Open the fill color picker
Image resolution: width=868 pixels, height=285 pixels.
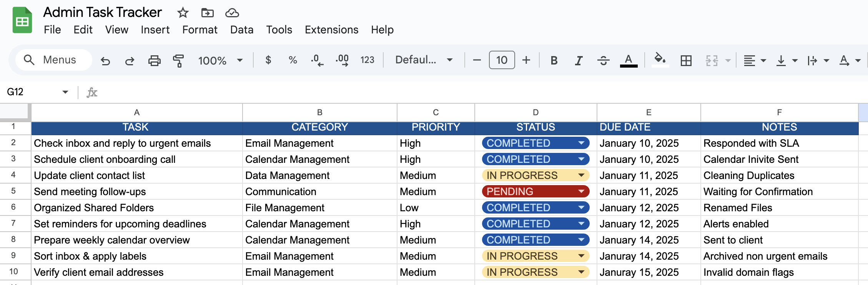click(x=660, y=60)
